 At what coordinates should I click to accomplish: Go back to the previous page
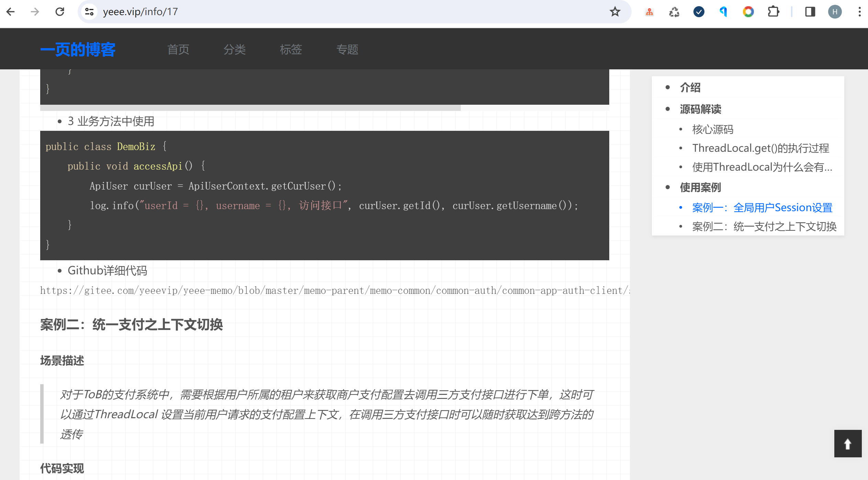coord(11,11)
